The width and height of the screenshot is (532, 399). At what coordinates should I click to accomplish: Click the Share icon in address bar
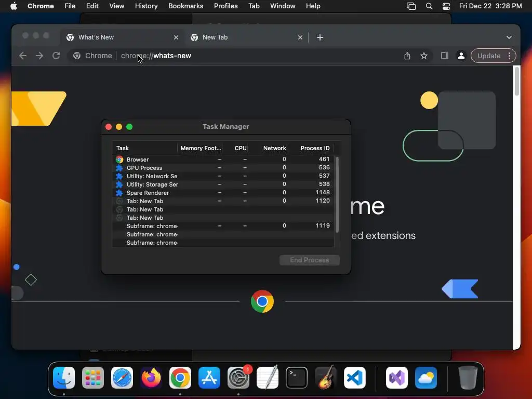[x=407, y=56]
